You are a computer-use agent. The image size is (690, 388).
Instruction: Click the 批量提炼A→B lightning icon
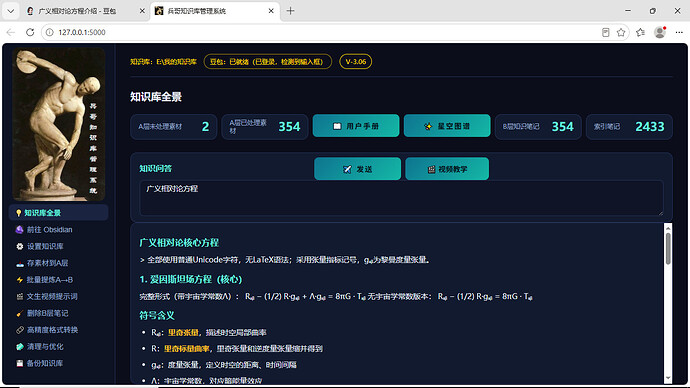coord(19,280)
